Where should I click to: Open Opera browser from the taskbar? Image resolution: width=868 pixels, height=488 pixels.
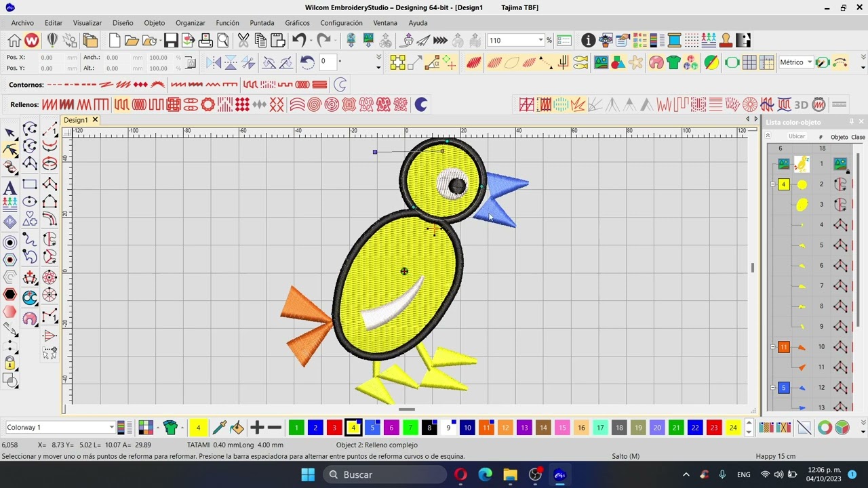(461, 474)
